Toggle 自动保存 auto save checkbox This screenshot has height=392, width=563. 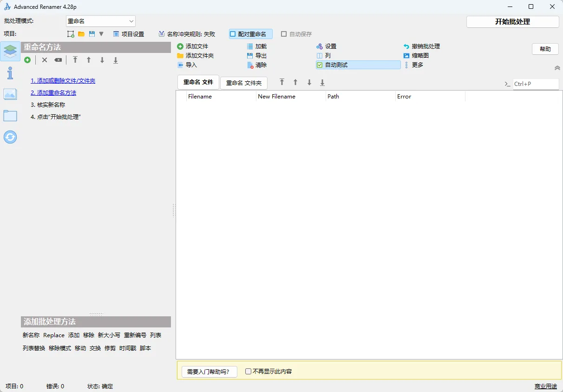pos(296,34)
